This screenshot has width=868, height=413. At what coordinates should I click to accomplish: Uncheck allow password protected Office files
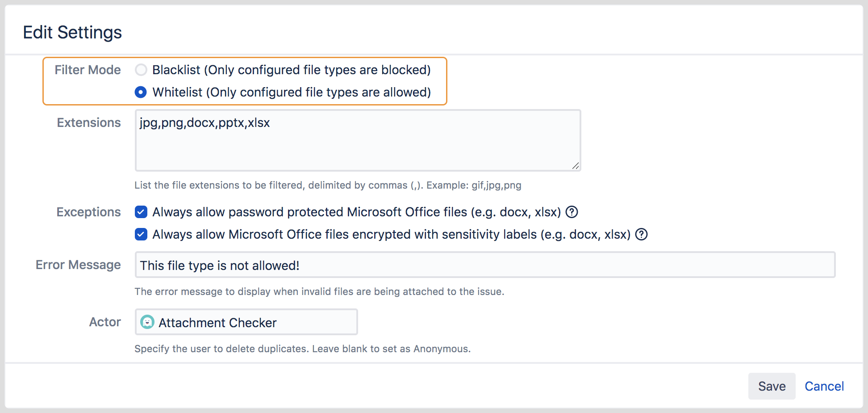tap(141, 212)
